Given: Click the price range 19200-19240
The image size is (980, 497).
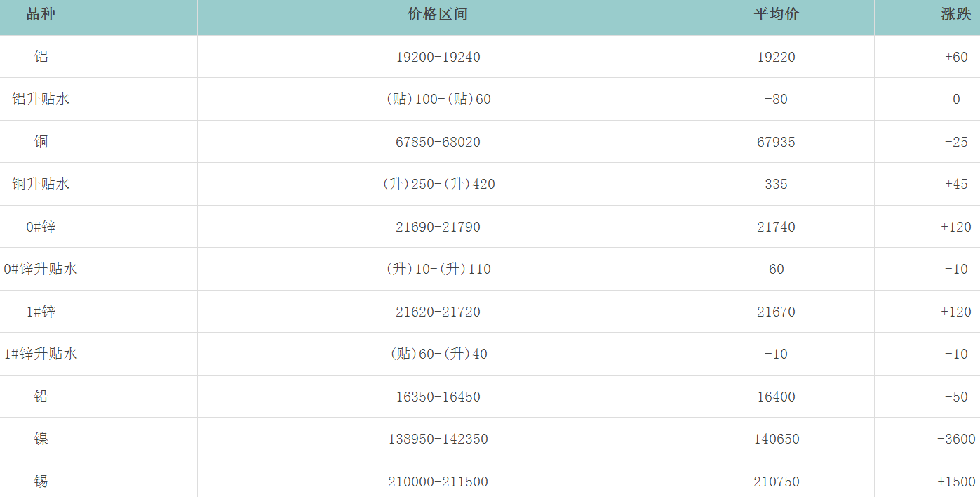Looking at the screenshot, I should point(438,57).
